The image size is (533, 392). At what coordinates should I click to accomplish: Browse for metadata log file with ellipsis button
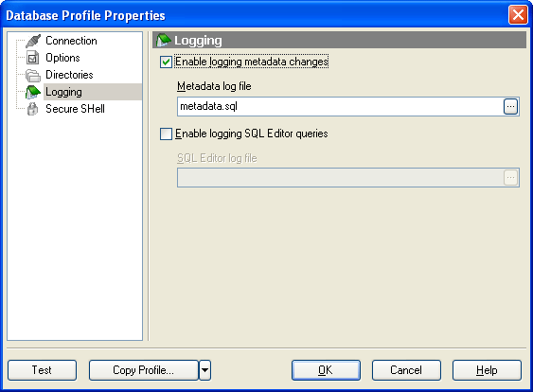pyautogui.click(x=510, y=107)
